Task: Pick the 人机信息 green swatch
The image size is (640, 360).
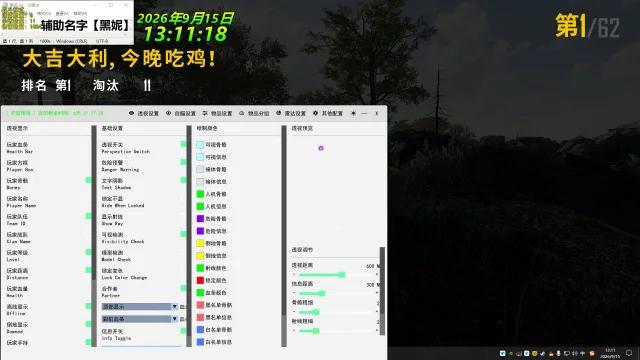Action: [x=200, y=206]
